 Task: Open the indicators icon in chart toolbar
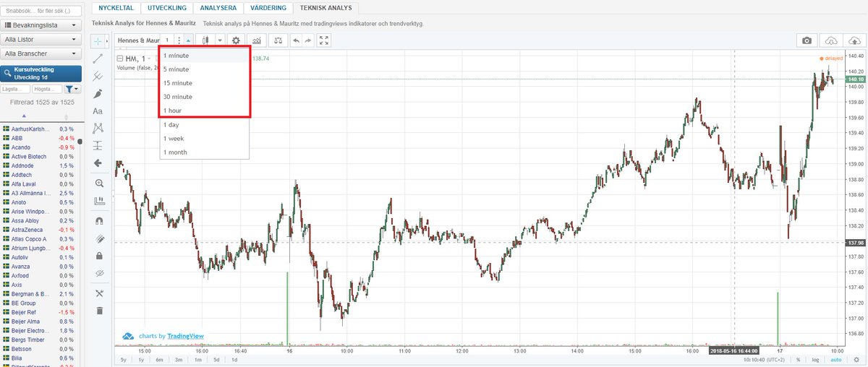(x=257, y=40)
